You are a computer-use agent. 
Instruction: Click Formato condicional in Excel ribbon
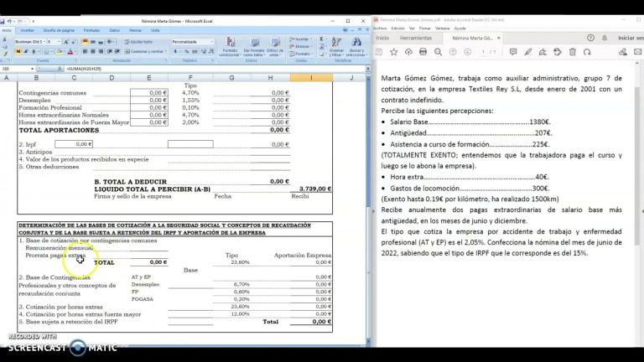coord(229,47)
